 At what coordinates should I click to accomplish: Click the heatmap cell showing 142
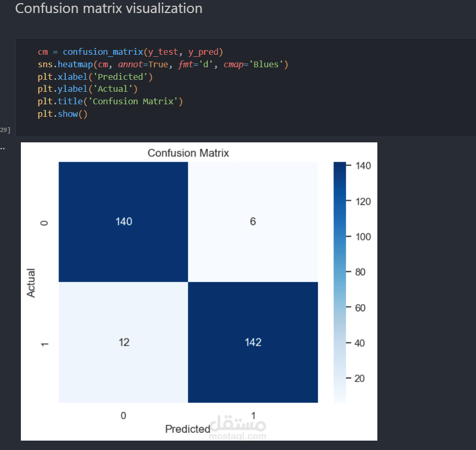253,343
